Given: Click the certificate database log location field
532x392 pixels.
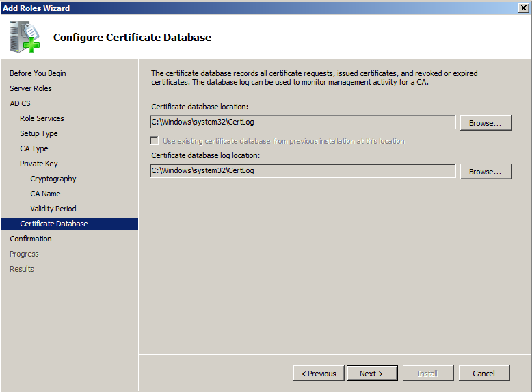Looking at the screenshot, I should [302, 171].
